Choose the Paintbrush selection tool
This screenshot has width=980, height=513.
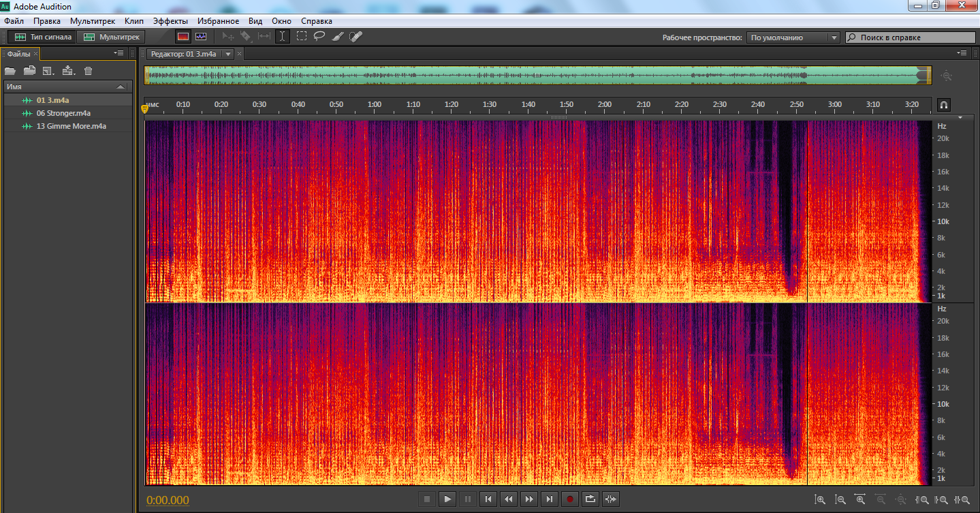(338, 37)
